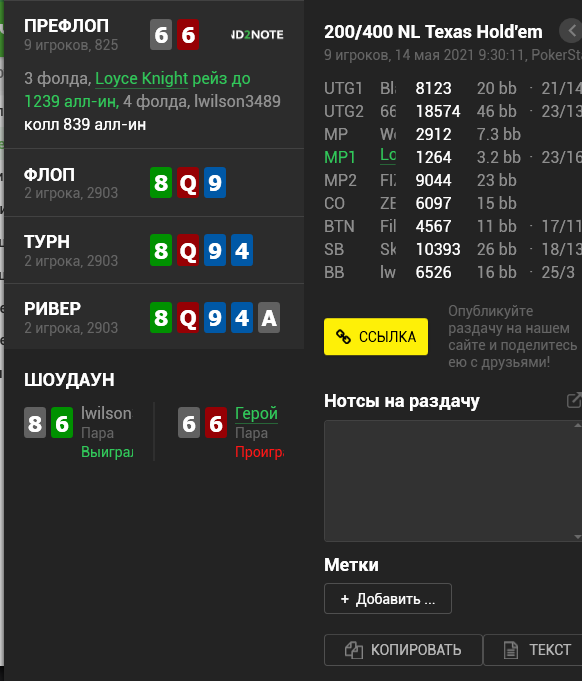Viewport: 582px width, 681px height.
Task: Click the BTN stack value 4567
Action: pyautogui.click(x=433, y=226)
